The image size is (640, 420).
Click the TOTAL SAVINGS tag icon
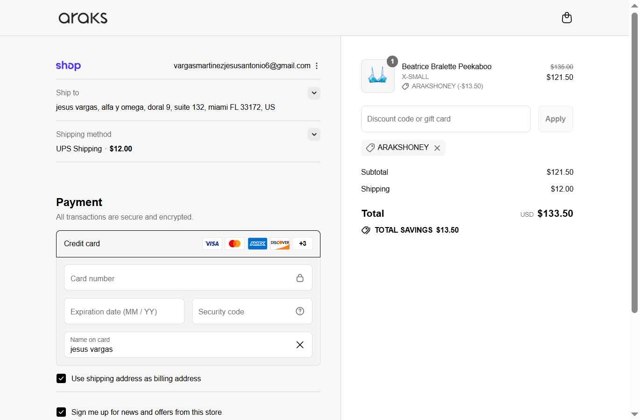tap(366, 230)
